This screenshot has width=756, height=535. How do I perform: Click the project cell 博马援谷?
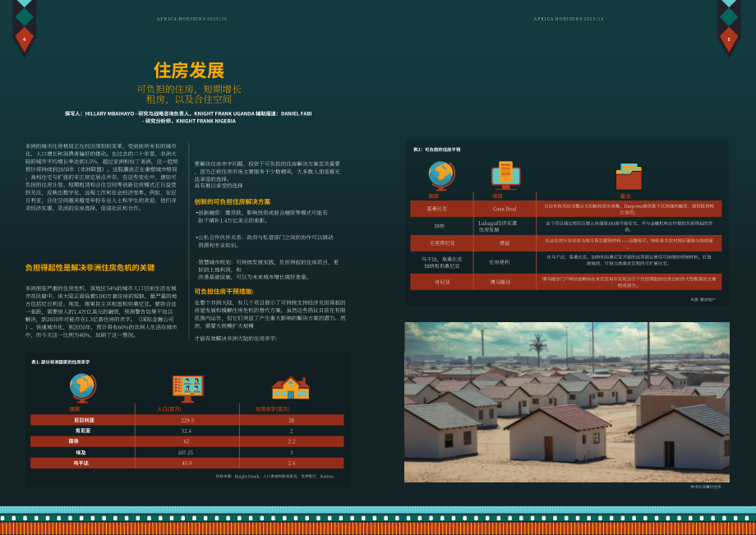[500, 282]
